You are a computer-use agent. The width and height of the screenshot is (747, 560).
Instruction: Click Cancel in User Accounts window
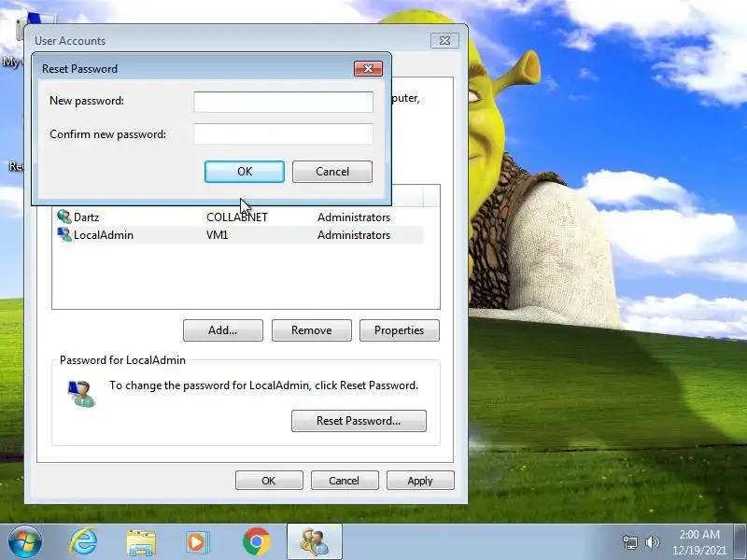pyautogui.click(x=345, y=481)
